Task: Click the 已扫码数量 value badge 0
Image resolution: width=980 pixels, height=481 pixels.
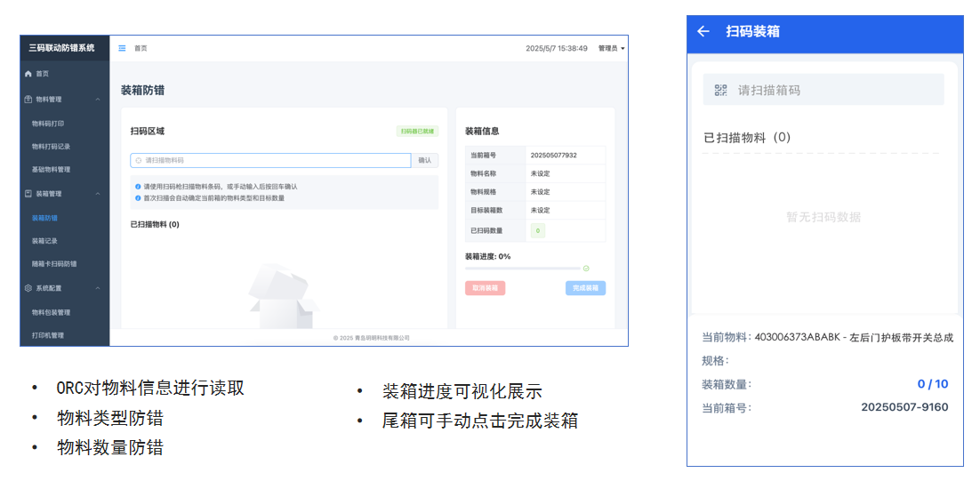Action: click(x=537, y=230)
